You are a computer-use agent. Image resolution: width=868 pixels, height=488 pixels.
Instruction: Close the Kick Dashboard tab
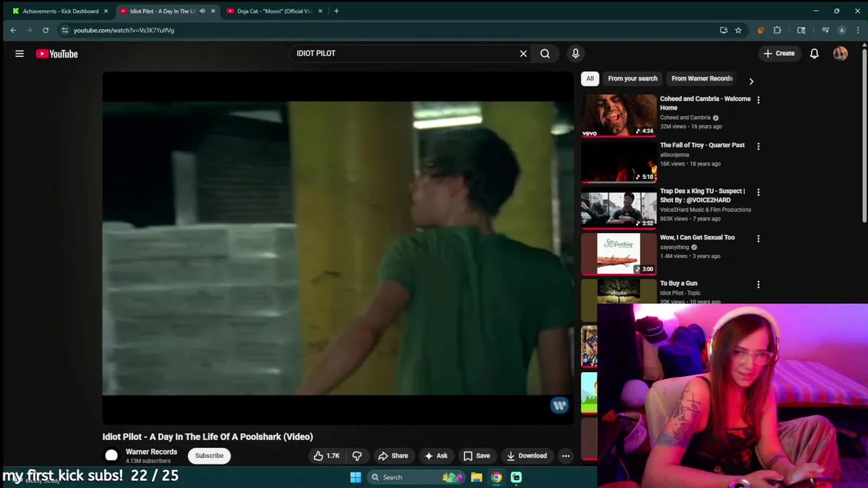pyautogui.click(x=106, y=11)
